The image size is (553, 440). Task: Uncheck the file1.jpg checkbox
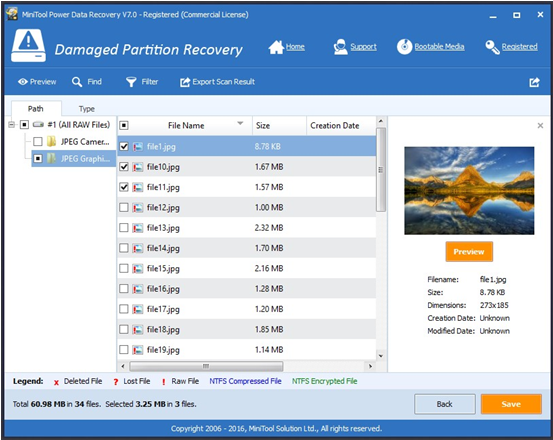pos(124,146)
